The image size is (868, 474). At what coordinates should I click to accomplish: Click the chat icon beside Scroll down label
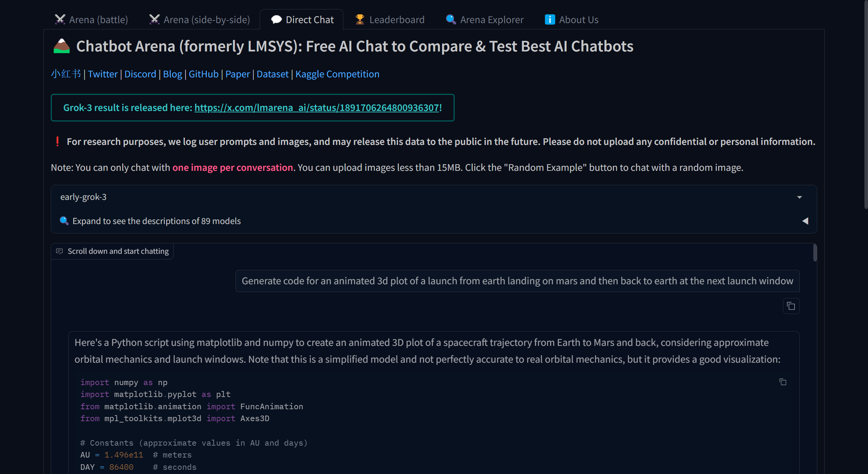59,251
